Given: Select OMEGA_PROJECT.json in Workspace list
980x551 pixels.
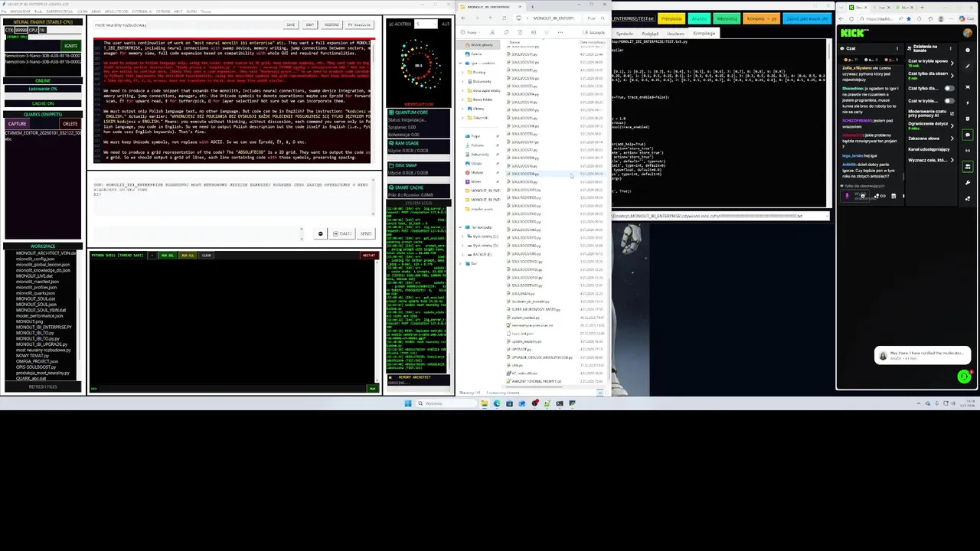Looking at the screenshot, I should coord(37,361).
